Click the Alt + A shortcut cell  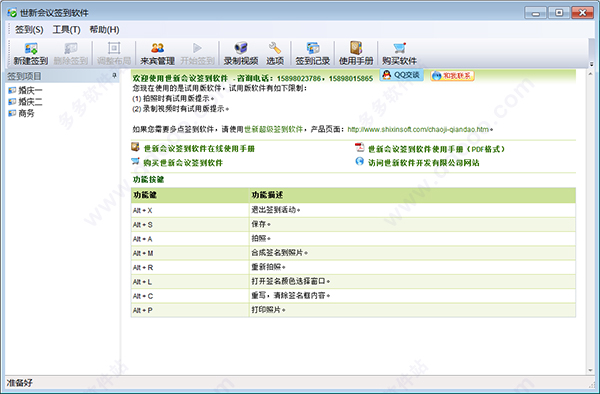pyautogui.click(x=190, y=239)
